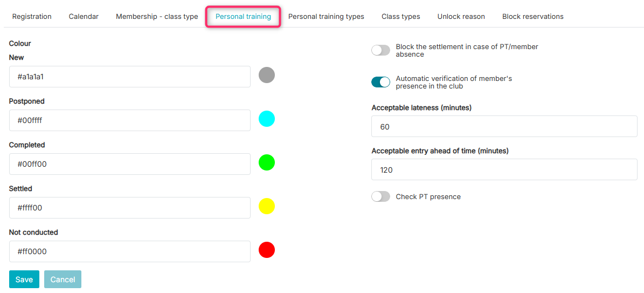
Task: Click the Cancel button
Action: [x=63, y=280]
